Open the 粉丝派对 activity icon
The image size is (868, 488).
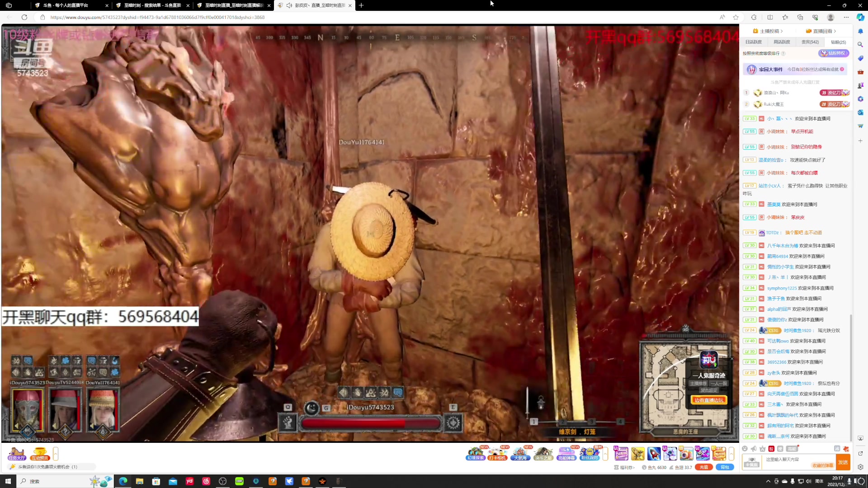(x=590, y=453)
